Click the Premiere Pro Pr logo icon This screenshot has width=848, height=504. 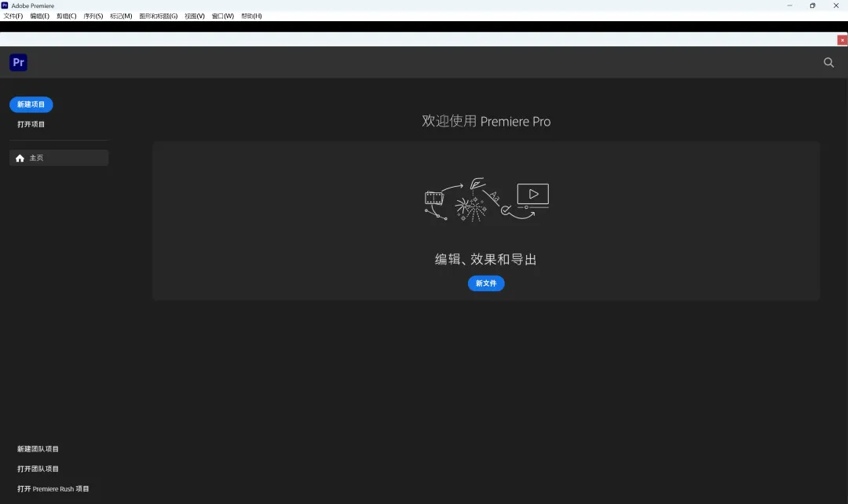click(18, 62)
